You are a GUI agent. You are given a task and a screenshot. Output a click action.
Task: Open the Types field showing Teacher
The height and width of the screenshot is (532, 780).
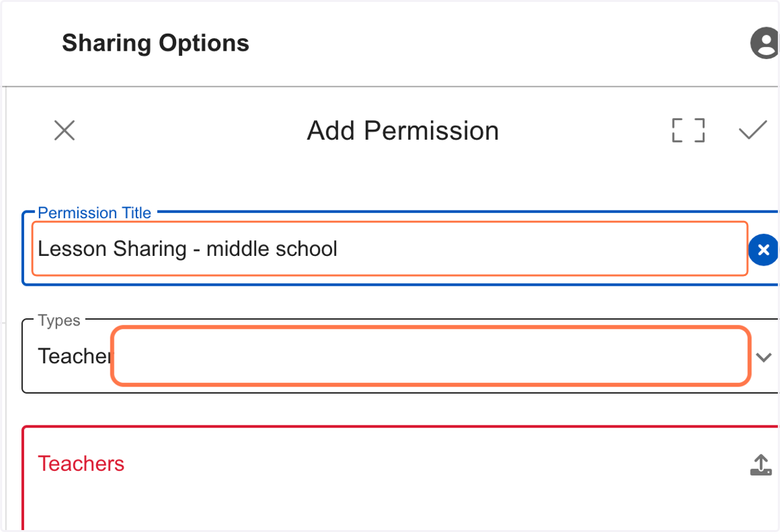pos(400,356)
